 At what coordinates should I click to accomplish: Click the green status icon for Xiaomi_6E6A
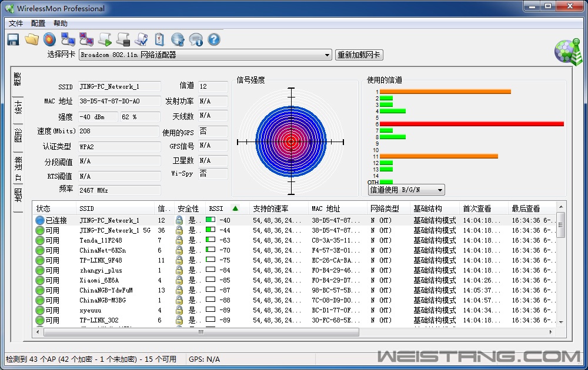click(x=40, y=280)
